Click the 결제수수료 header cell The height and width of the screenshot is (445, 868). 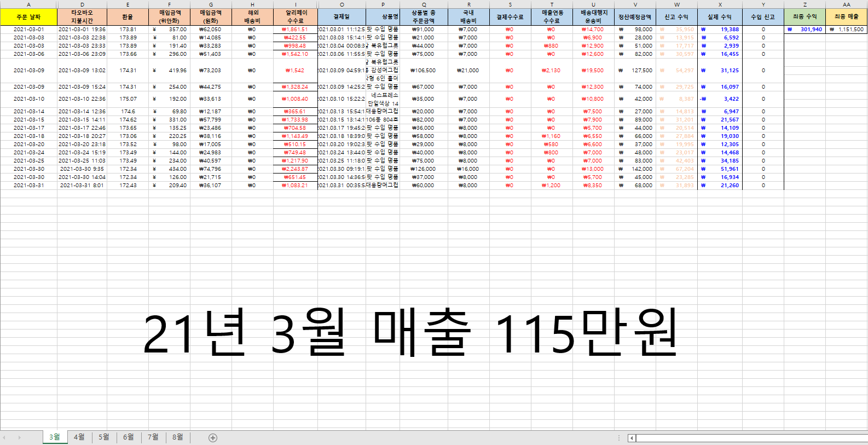[510, 17]
